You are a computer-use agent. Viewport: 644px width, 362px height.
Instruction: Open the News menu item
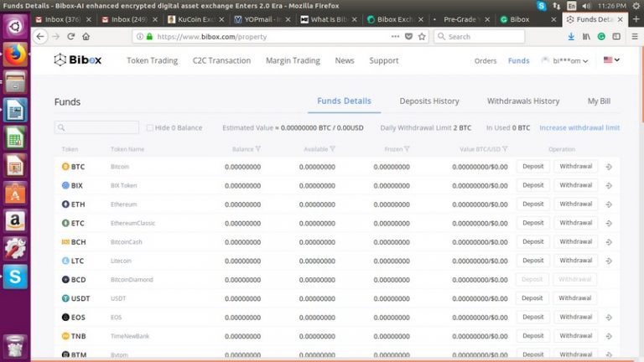[x=344, y=60]
